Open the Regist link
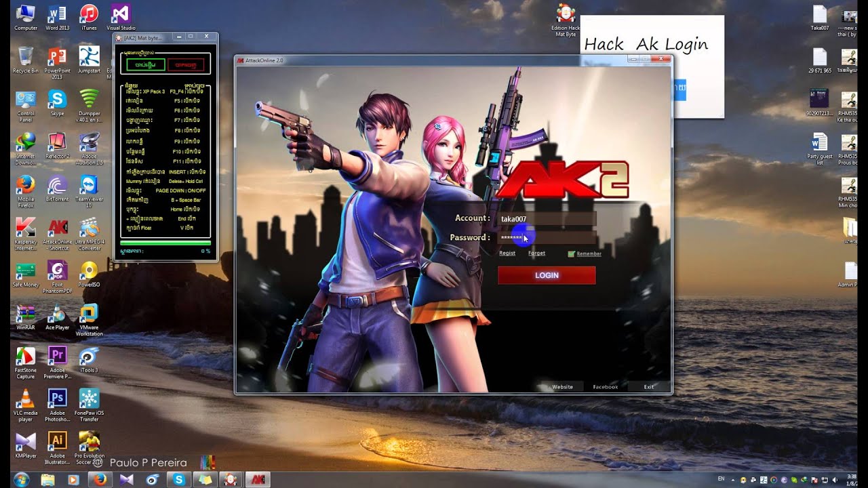Viewport: 868px width, 488px height. pyautogui.click(x=507, y=253)
